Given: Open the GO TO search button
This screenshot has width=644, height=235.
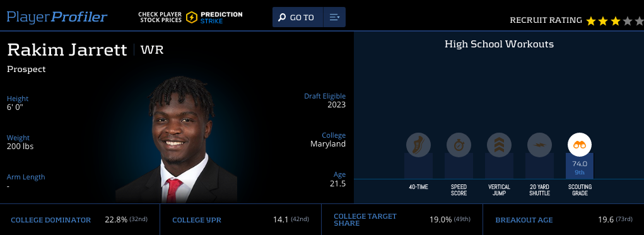Looking at the screenshot, I should point(298,17).
